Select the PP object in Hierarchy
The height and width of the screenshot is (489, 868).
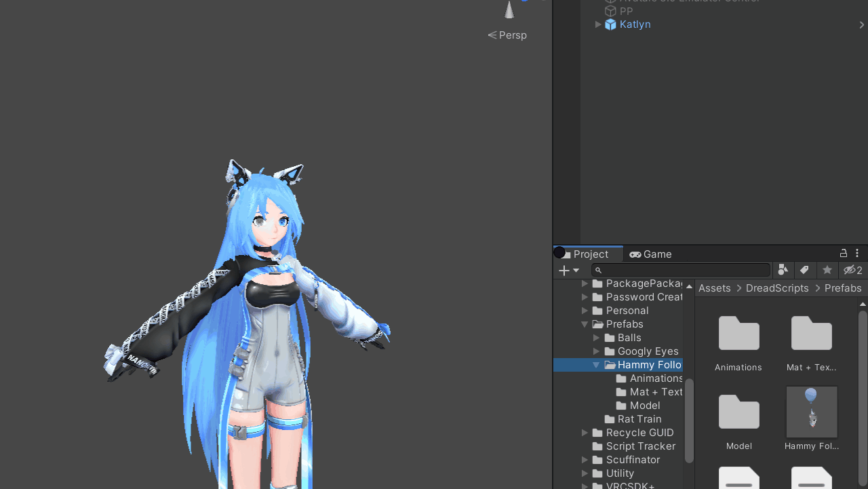point(626,11)
